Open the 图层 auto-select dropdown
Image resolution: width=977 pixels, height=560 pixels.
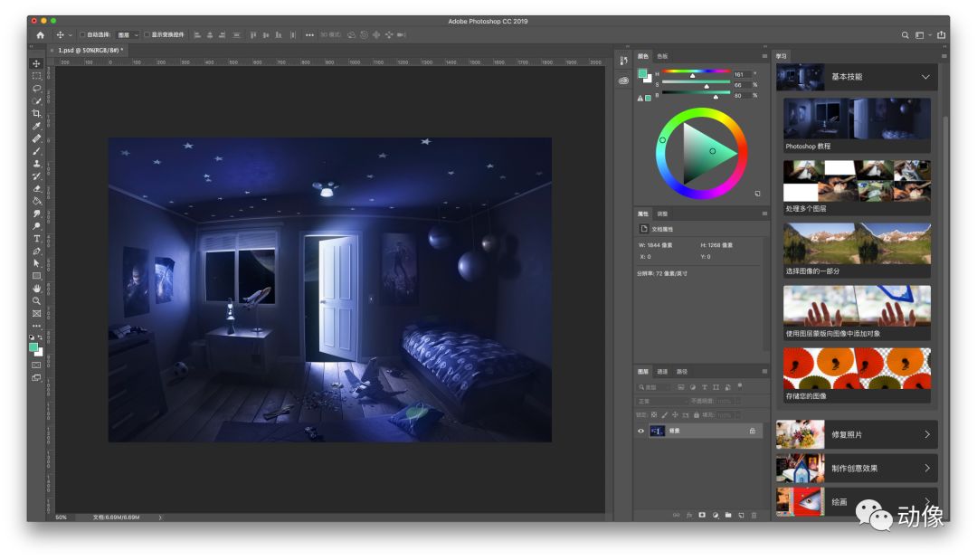click(128, 35)
